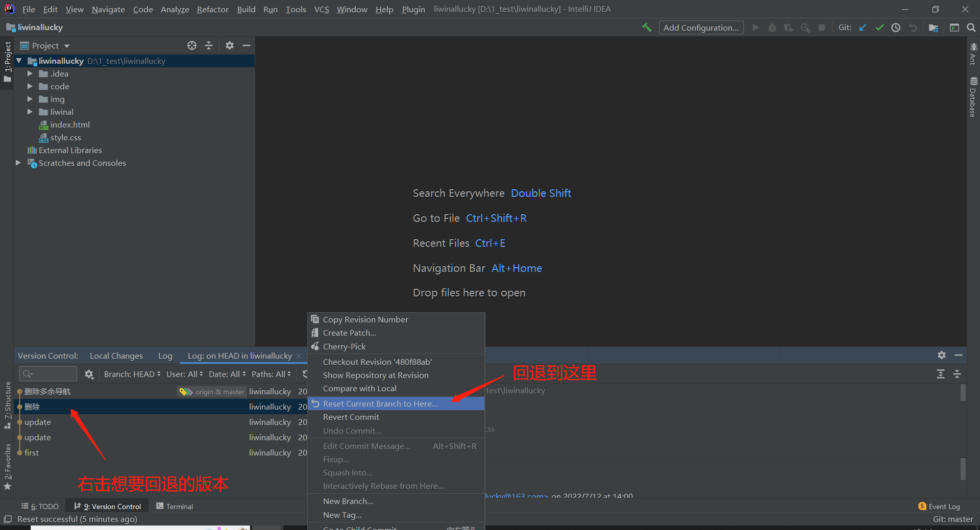The image size is (980, 530).
Task: Click Expand All in commit details pane
Action: click(x=941, y=374)
